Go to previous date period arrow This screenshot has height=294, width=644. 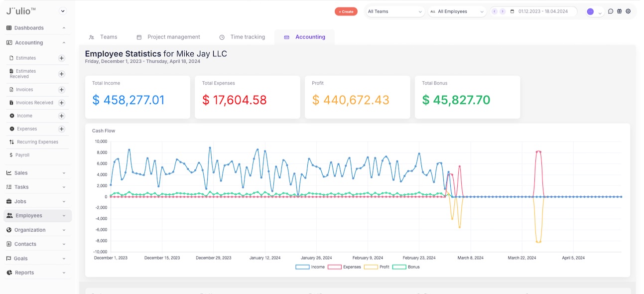coord(495,11)
